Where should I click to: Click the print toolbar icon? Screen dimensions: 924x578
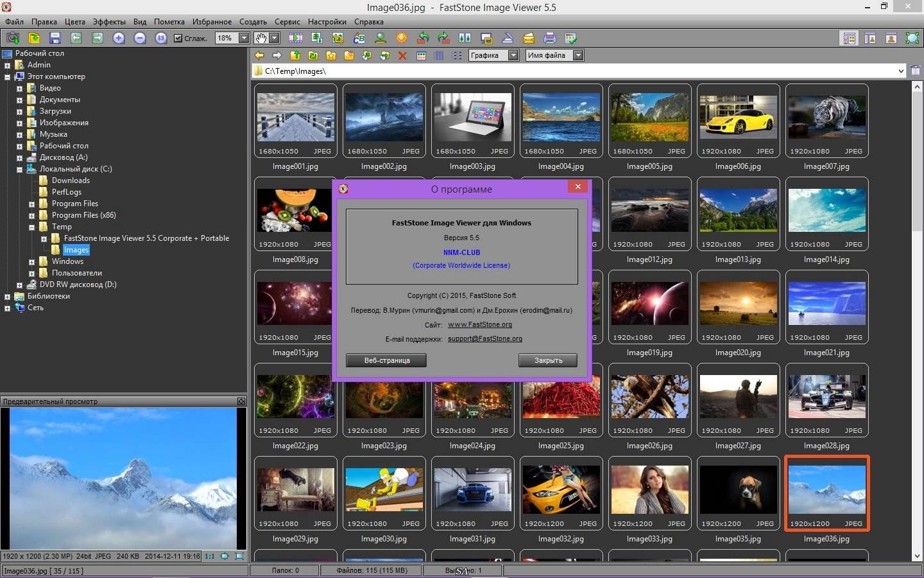(x=550, y=38)
